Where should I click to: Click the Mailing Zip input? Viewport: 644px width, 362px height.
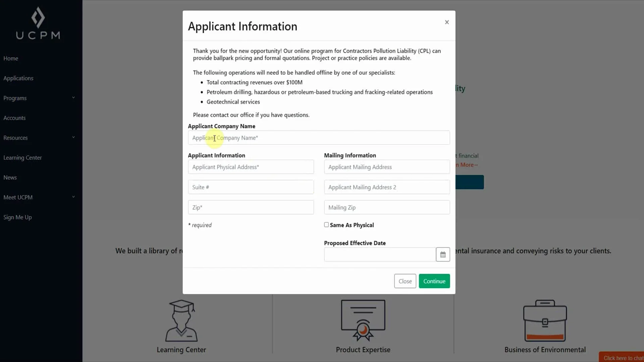coord(387,207)
